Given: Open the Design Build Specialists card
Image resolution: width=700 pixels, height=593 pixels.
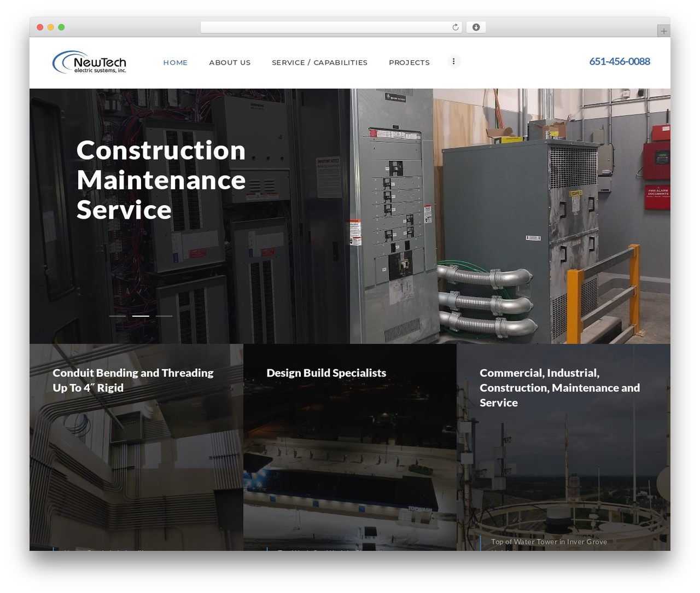Looking at the screenshot, I should (350, 447).
